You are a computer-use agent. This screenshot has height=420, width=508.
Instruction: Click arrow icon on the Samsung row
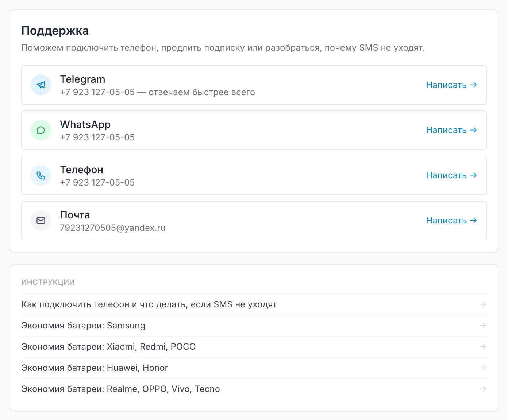483,326
